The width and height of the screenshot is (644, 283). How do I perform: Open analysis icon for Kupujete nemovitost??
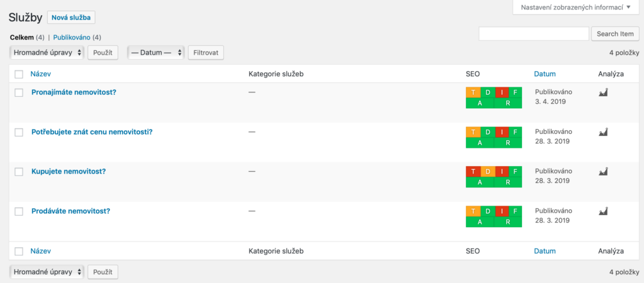tap(603, 171)
